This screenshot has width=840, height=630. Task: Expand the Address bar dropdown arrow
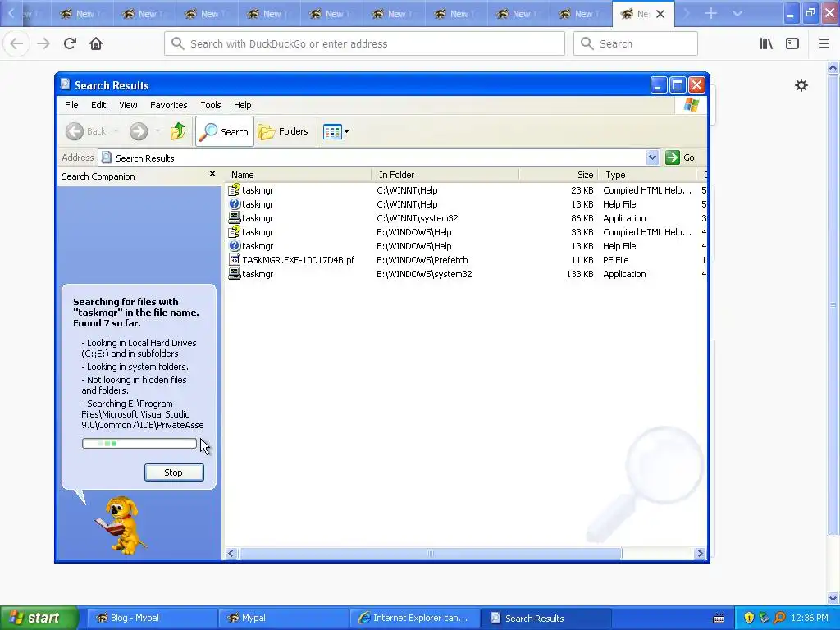coord(652,157)
